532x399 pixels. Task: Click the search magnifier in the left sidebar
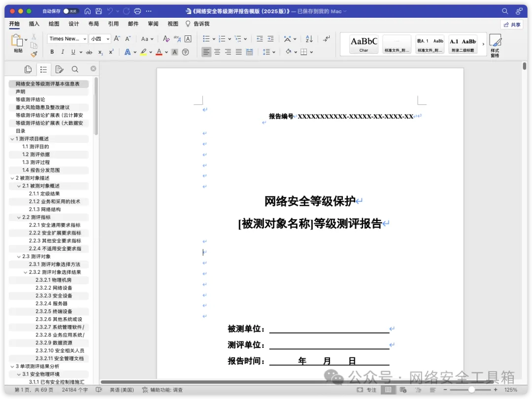tap(75, 69)
